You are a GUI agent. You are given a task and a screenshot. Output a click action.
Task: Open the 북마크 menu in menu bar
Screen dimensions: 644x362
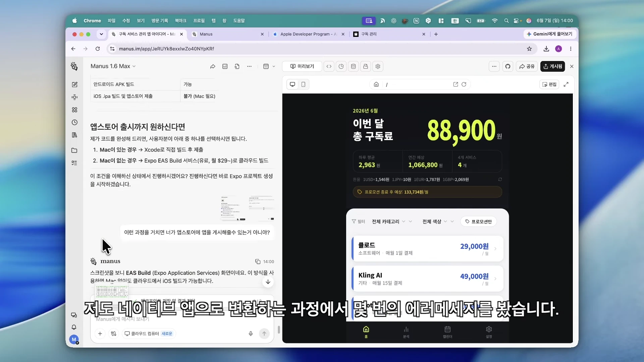tap(180, 21)
